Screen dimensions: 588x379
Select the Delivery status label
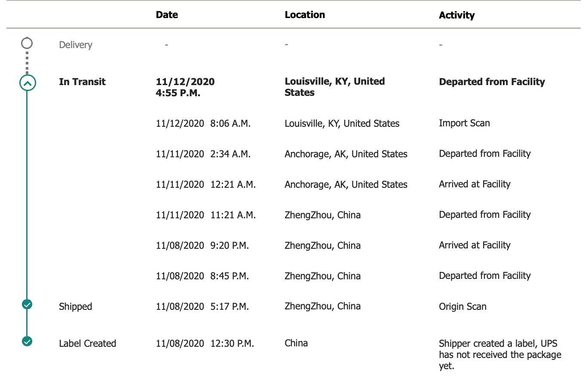tap(76, 45)
